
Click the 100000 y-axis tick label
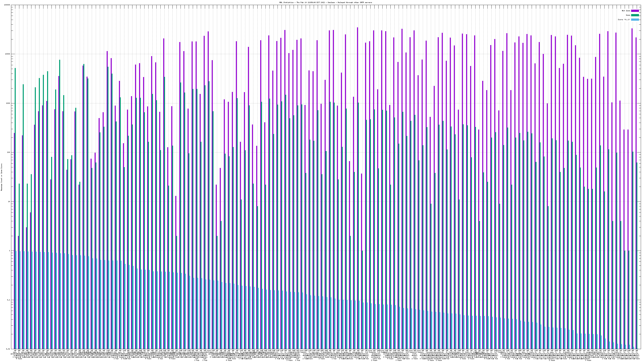pos(7,5)
